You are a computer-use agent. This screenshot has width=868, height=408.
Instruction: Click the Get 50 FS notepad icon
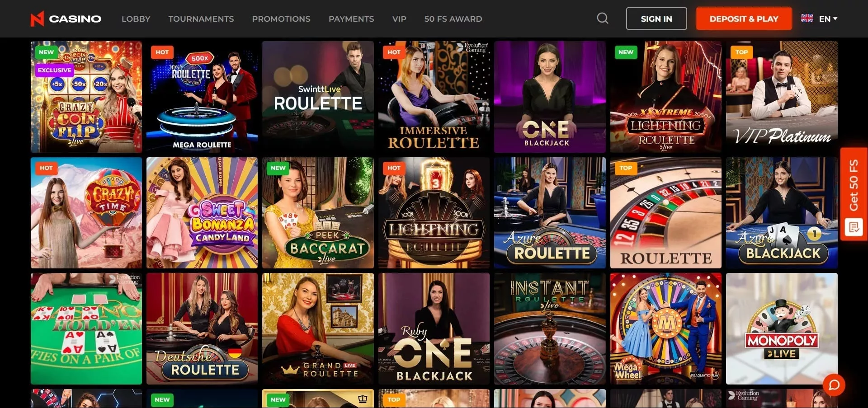click(854, 227)
